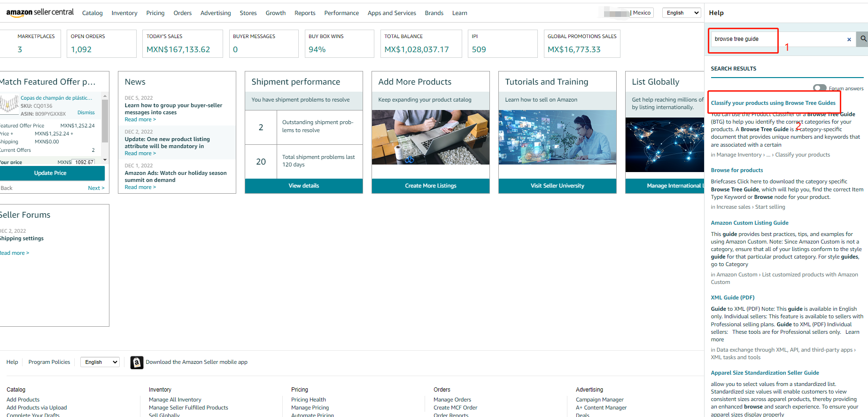Read more about mandatory product listing attribute

[x=140, y=153]
